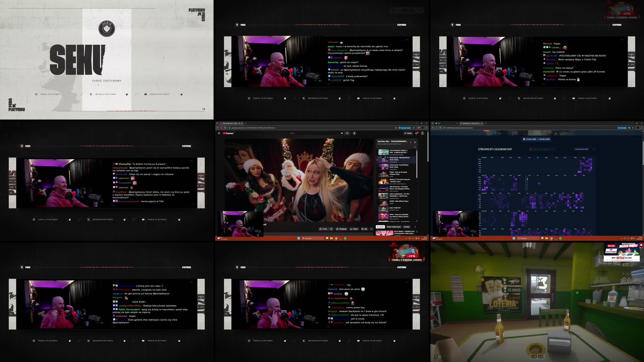
Task: Expand YouTube's sidebar with the hamburger menu
Action: pyautogui.click(x=219, y=133)
